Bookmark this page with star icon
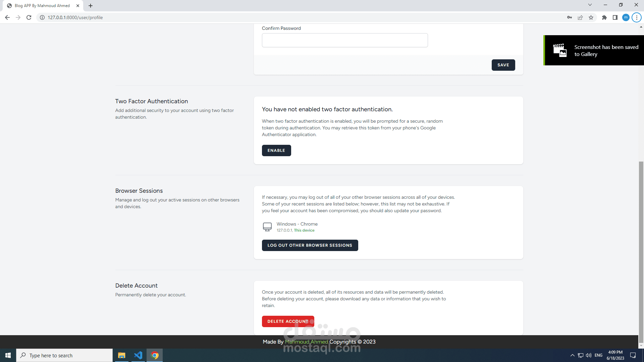The height and width of the screenshot is (362, 644). [591, 17]
